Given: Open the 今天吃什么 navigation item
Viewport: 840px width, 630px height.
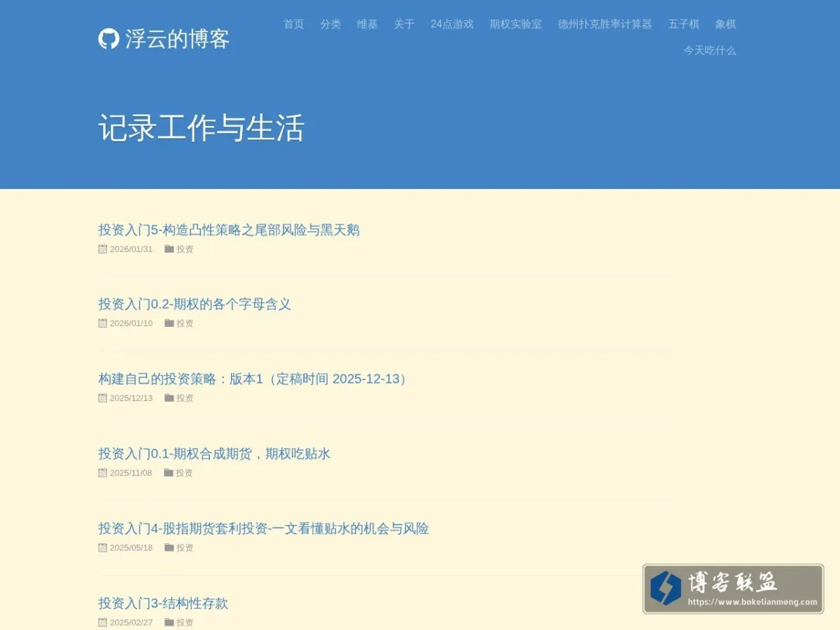Looking at the screenshot, I should click(710, 50).
